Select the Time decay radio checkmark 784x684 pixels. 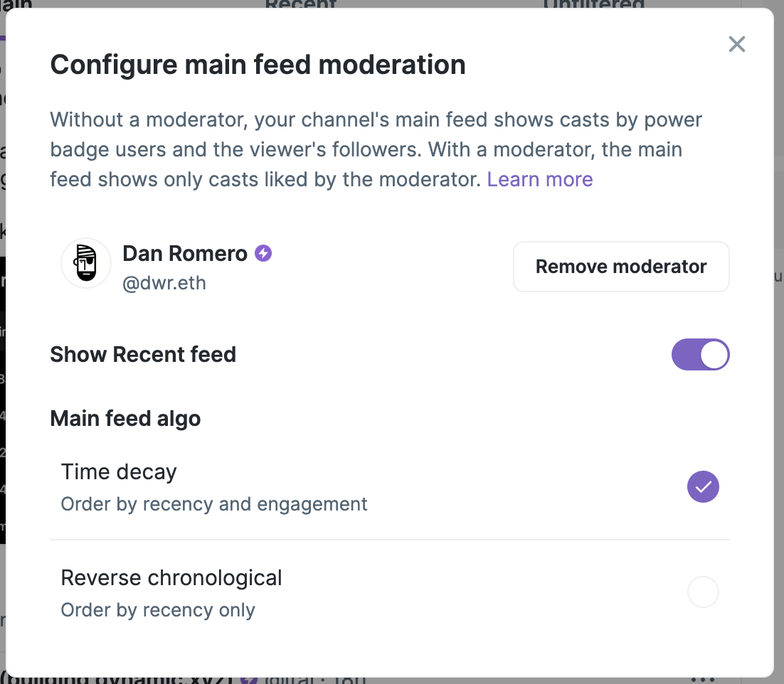[703, 487]
